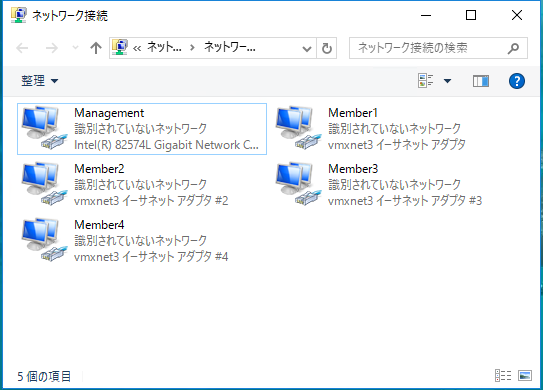Expand the breadcrumb separator arrow
Image resolution: width=543 pixels, height=390 pixels.
coord(192,47)
